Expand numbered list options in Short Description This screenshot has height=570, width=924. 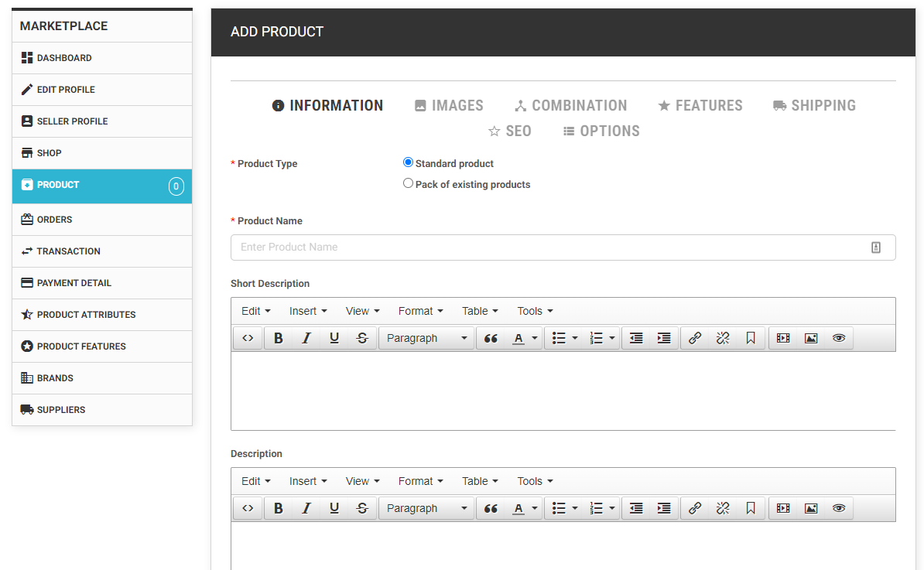pos(611,338)
